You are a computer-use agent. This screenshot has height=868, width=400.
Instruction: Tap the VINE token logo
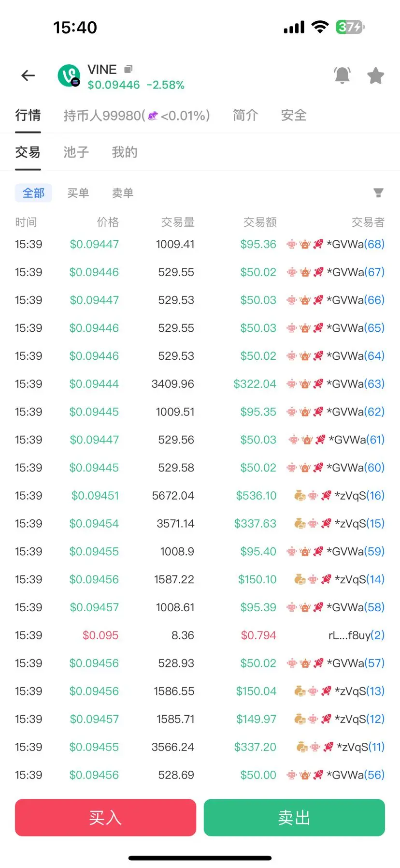point(69,75)
